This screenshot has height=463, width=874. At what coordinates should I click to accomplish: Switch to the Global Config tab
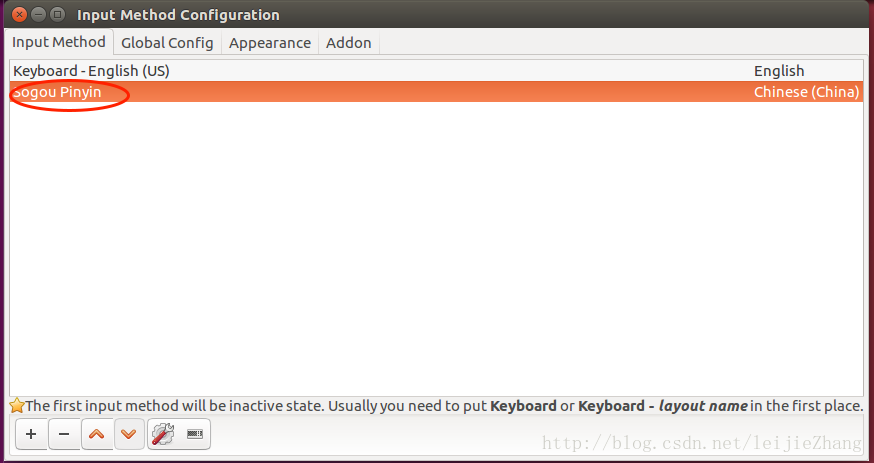click(167, 43)
